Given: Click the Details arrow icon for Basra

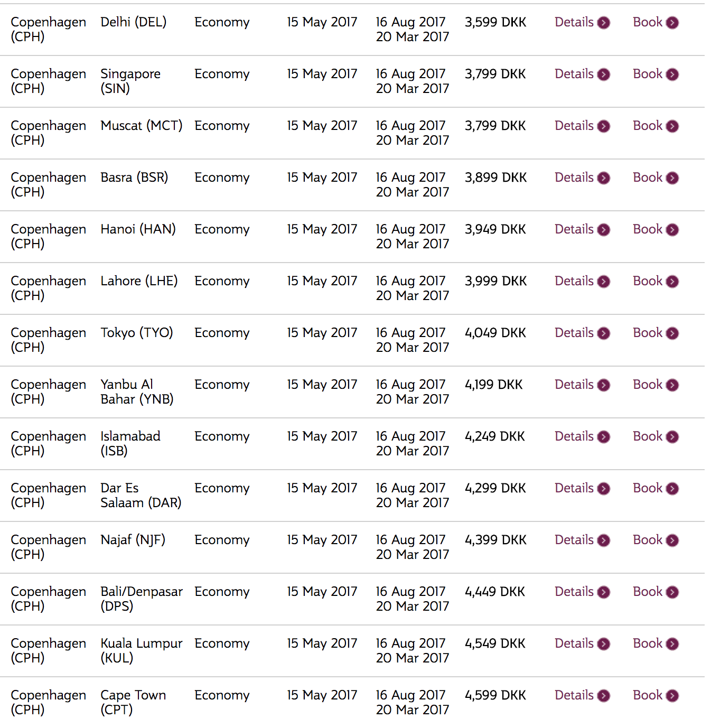Looking at the screenshot, I should (x=603, y=178).
